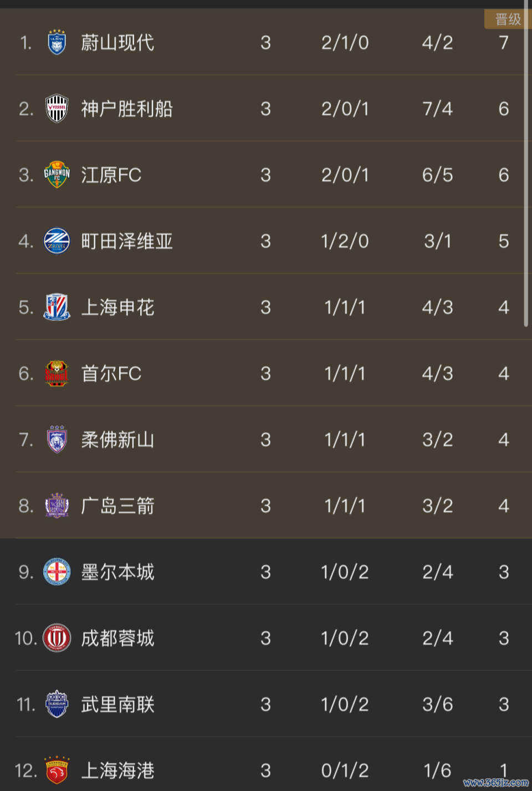
Task: Select the Chengdu Rongcheng red crest
Action: click(x=57, y=638)
